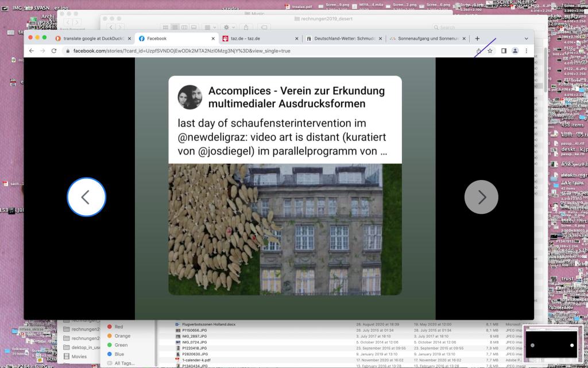Reload the Facebook stories page
The image size is (588, 368).
tap(54, 51)
